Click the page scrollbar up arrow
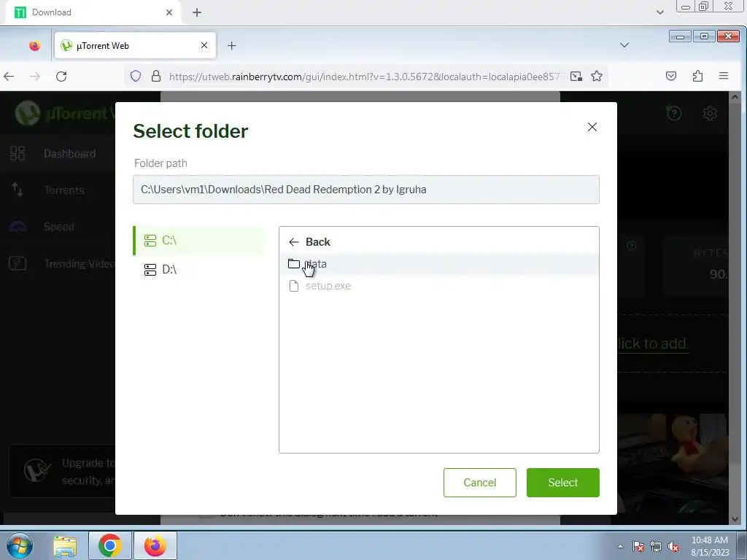The width and height of the screenshot is (747, 560). coord(735,97)
